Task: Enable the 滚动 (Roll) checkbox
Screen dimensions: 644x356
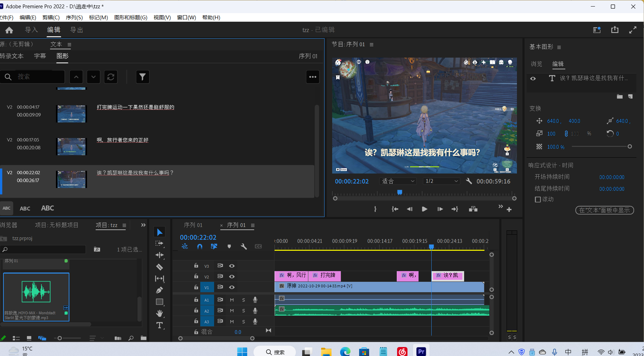Action: click(538, 199)
